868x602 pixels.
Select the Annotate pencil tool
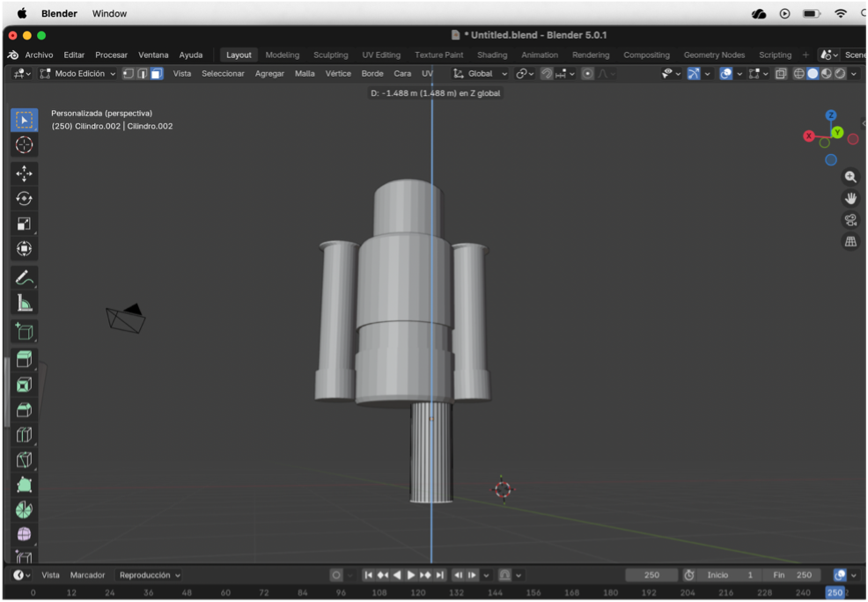tap(24, 278)
